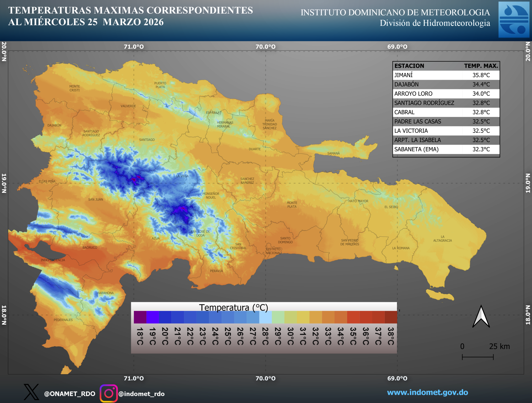Click the MONTE CRISTI province label
532x403 pixels.
click(75, 88)
